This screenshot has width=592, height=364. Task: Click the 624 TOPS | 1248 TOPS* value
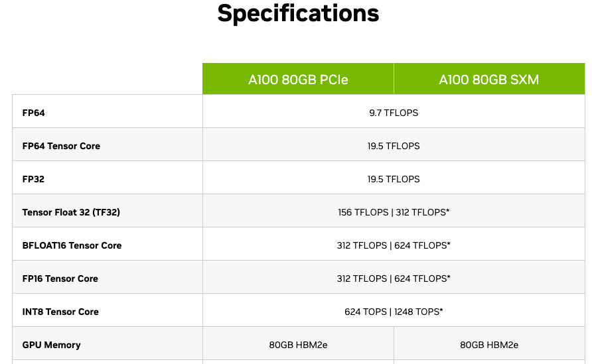(x=394, y=312)
